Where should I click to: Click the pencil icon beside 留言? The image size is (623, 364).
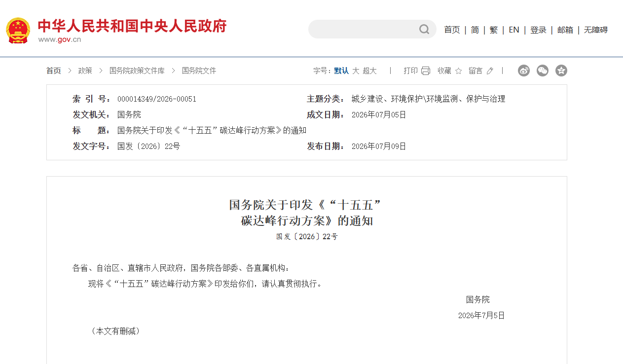click(x=490, y=71)
